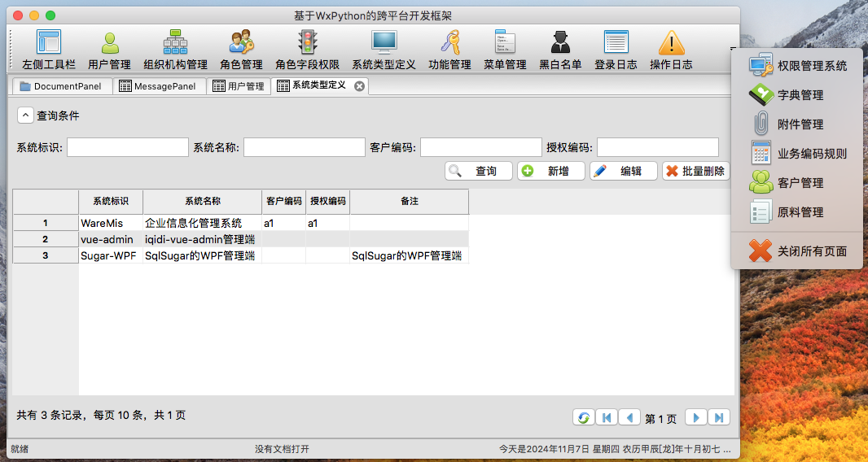Image resolution: width=868 pixels, height=462 pixels.
Task: Select 业务编码规则 menu entry
Action: pos(797,154)
